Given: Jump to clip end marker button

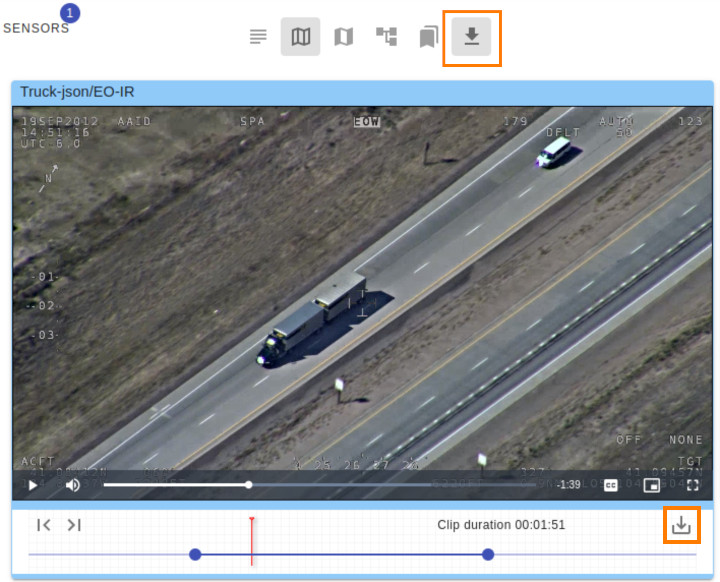Looking at the screenshot, I should [x=74, y=525].
